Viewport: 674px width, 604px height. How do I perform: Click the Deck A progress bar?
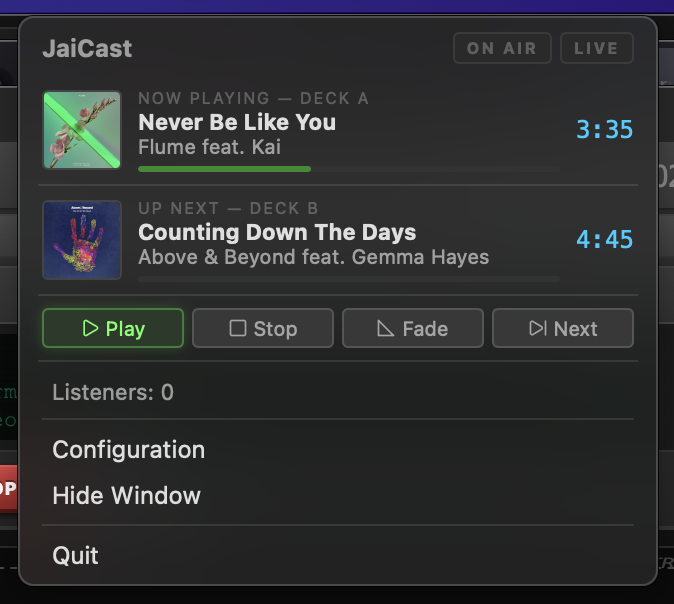(x=348, y=169)
